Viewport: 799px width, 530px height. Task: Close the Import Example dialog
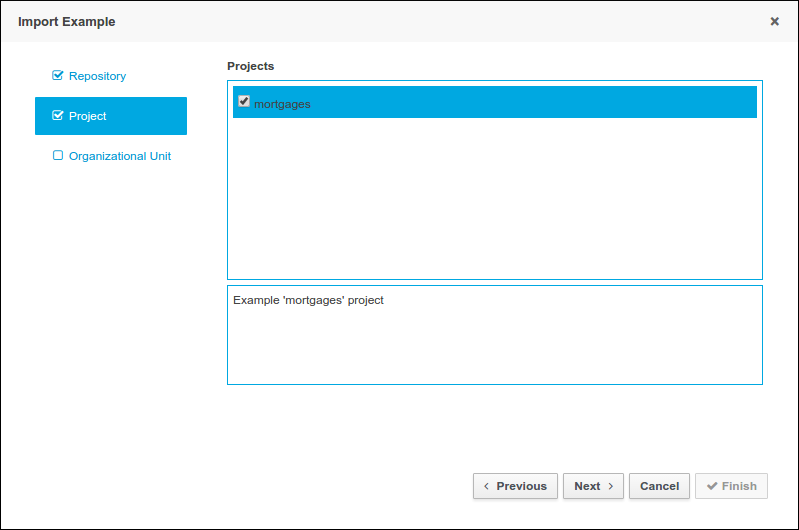coord(774,21)
